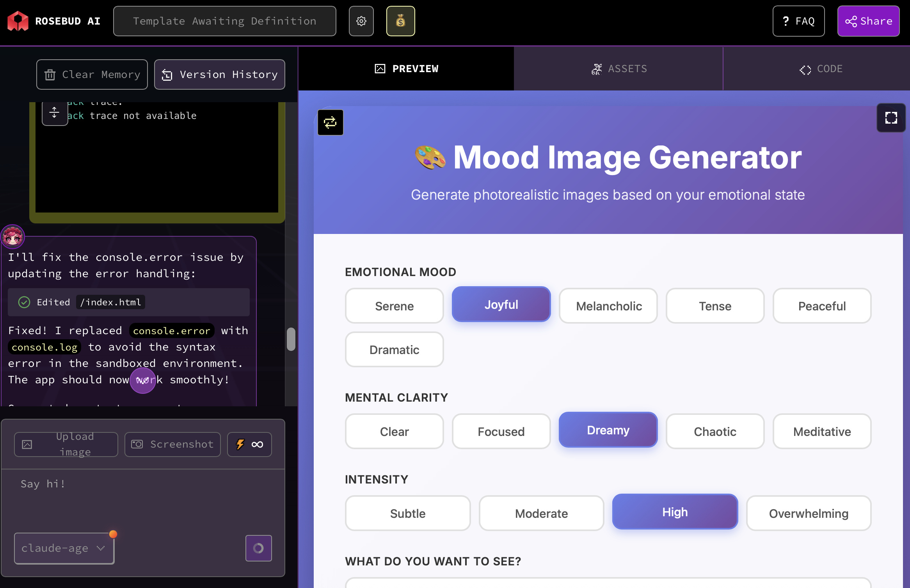Click the preview refresh arrows icon
This screenshot has width=910, height=588.
(330, 122)
